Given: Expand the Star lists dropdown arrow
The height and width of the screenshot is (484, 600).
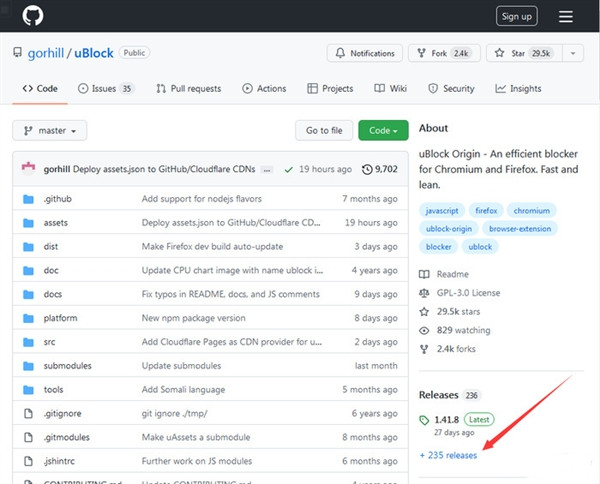Looking at the screenshot, I should tap(573, 53).
